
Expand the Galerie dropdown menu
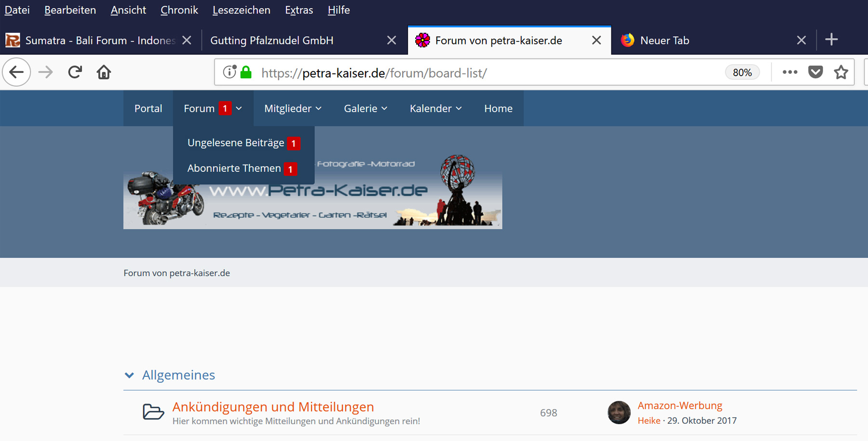coord(366,109)
